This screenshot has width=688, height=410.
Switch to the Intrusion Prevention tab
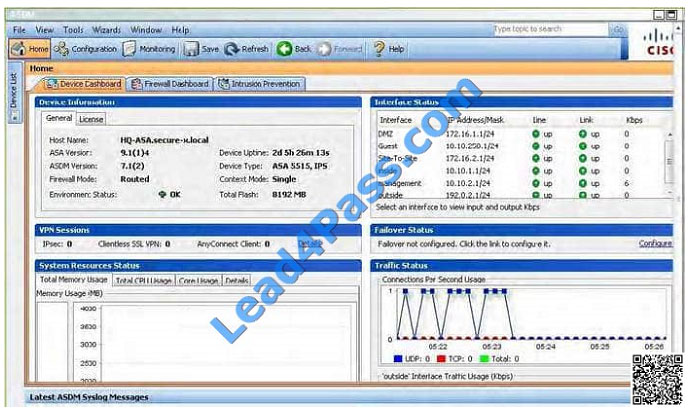coord(259,84)
